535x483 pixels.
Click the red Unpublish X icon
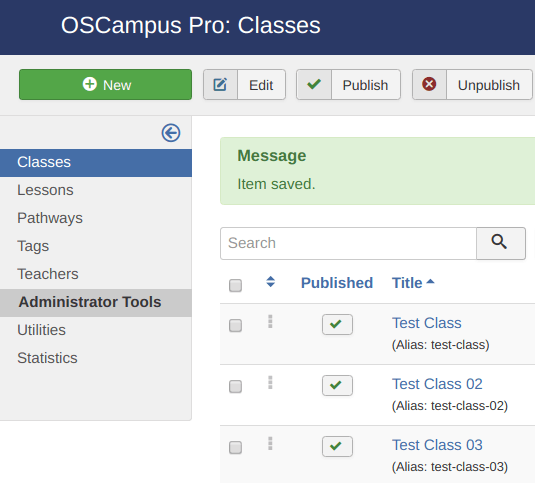coord(429,84)
